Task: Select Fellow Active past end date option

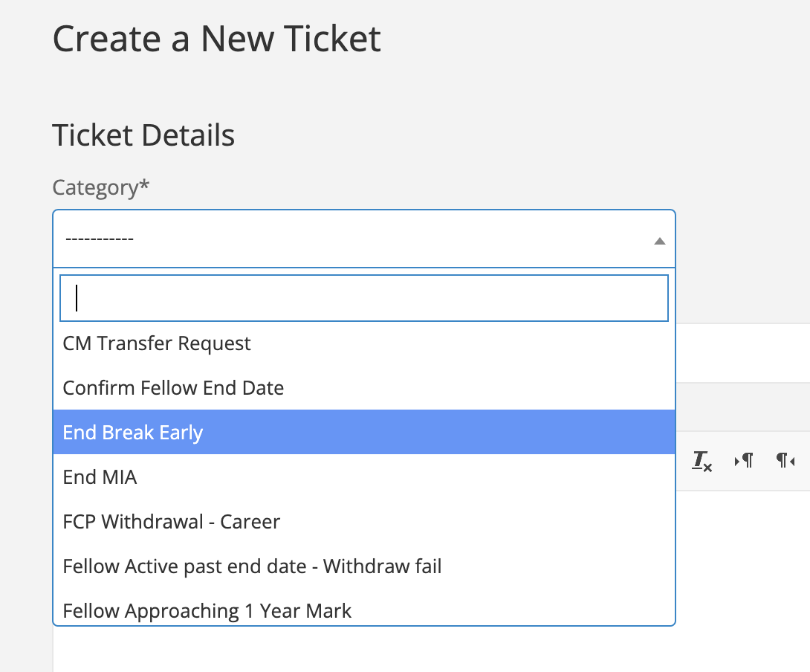Action: 252,566
